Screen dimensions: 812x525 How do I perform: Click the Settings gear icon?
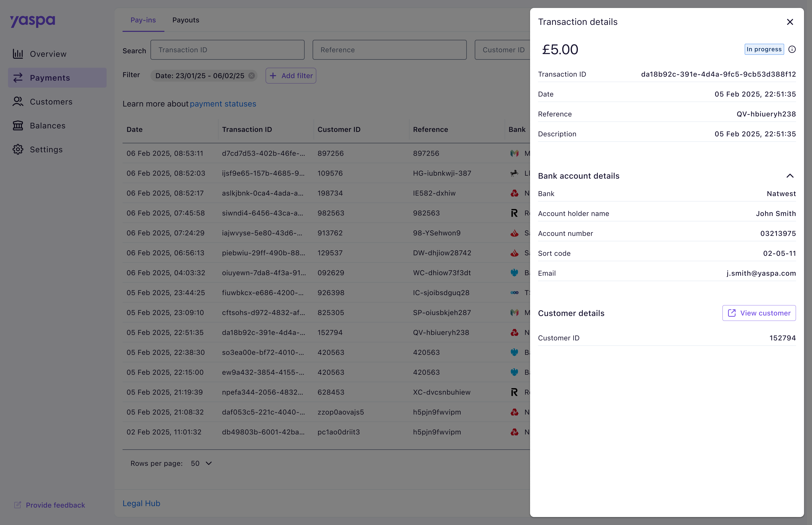click(x=18, y=149)
